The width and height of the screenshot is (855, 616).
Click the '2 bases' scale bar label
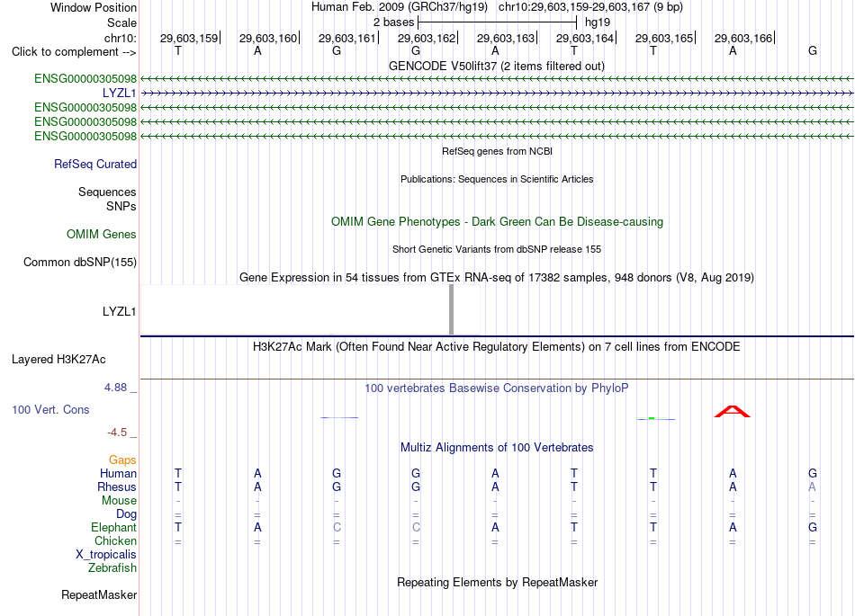[x=393, y=22]
